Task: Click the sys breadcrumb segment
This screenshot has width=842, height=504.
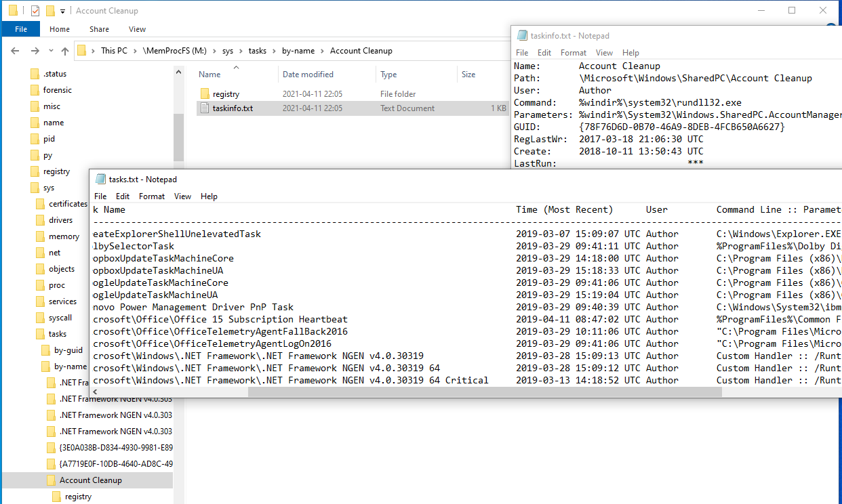Action: point(228,51)
